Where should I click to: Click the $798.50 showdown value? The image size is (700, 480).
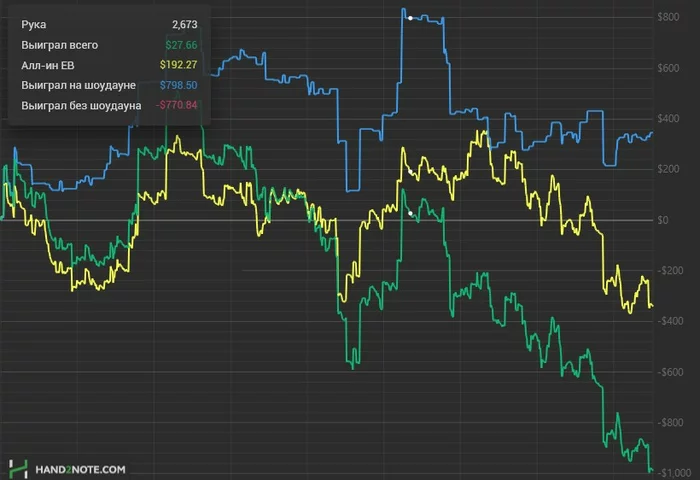pyautogui.click(x=179, y=85)
